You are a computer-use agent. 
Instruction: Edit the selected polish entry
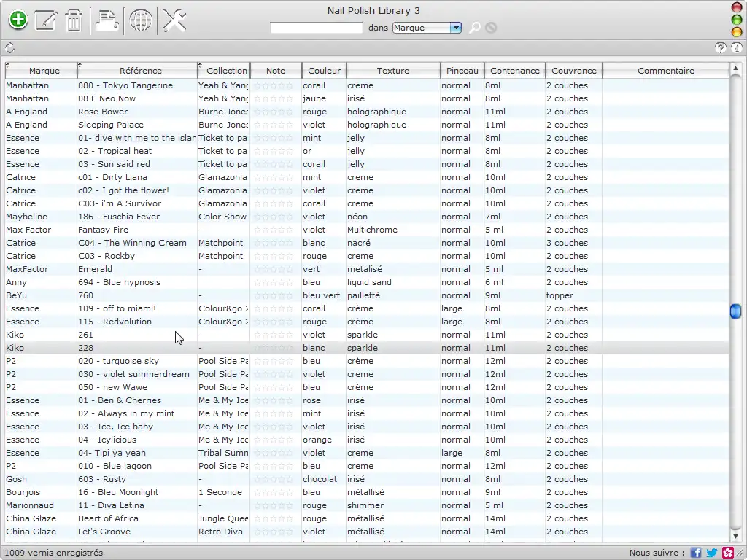[46, 20]
